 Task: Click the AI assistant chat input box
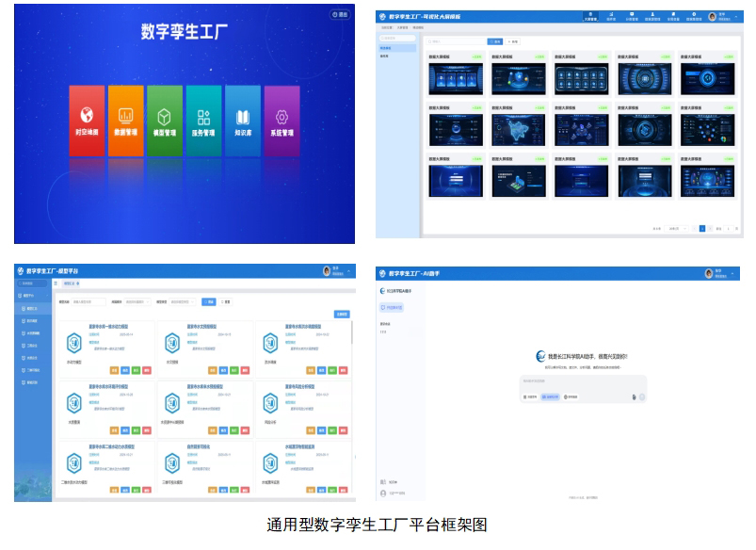(x=584, y=381)
